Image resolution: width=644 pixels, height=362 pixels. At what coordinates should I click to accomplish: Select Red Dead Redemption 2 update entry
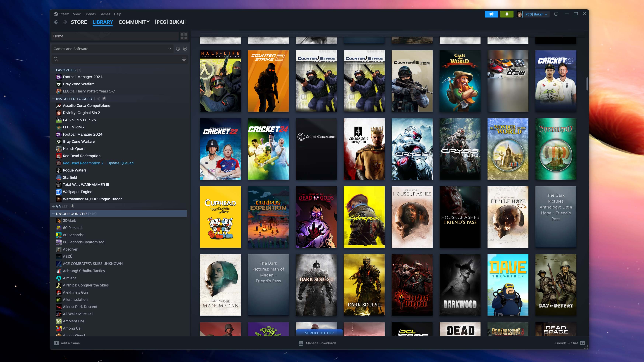[x=98, y=163]
